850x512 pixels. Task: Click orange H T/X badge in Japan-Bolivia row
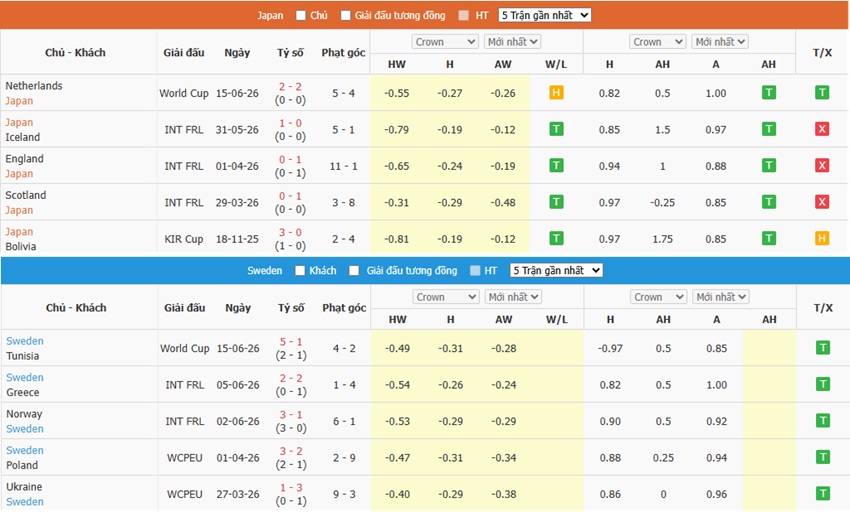pos(822,238)
